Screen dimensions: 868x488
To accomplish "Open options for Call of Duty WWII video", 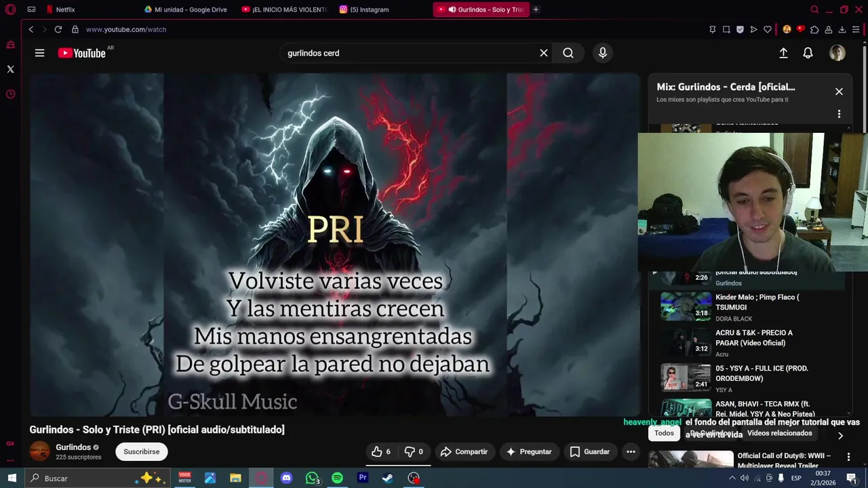I will [x=848, y=457].
